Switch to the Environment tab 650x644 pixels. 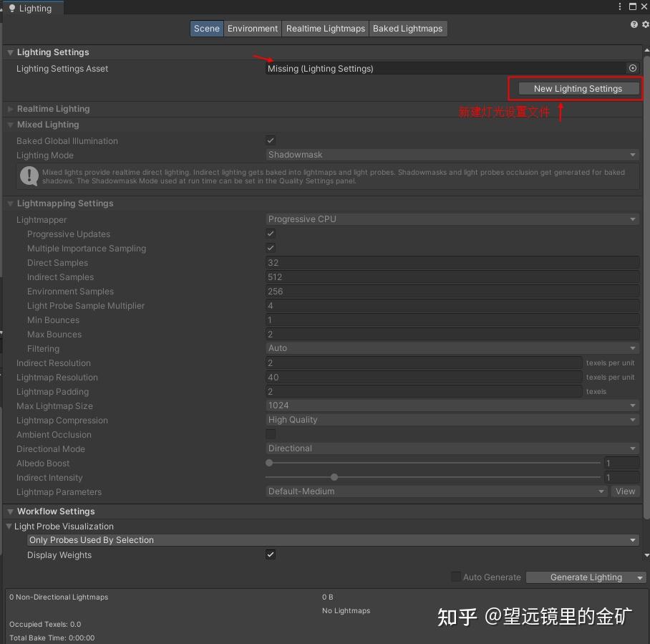coord(253,29)
